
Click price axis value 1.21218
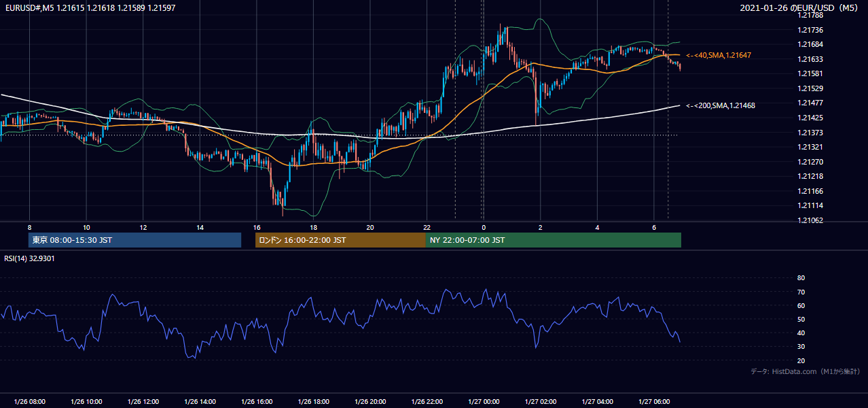pyautogui.click(x=811, y=176)
